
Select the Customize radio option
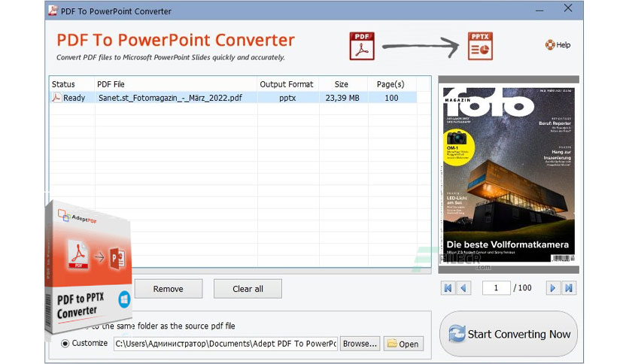pyautogui.click(x=65, y=344)
